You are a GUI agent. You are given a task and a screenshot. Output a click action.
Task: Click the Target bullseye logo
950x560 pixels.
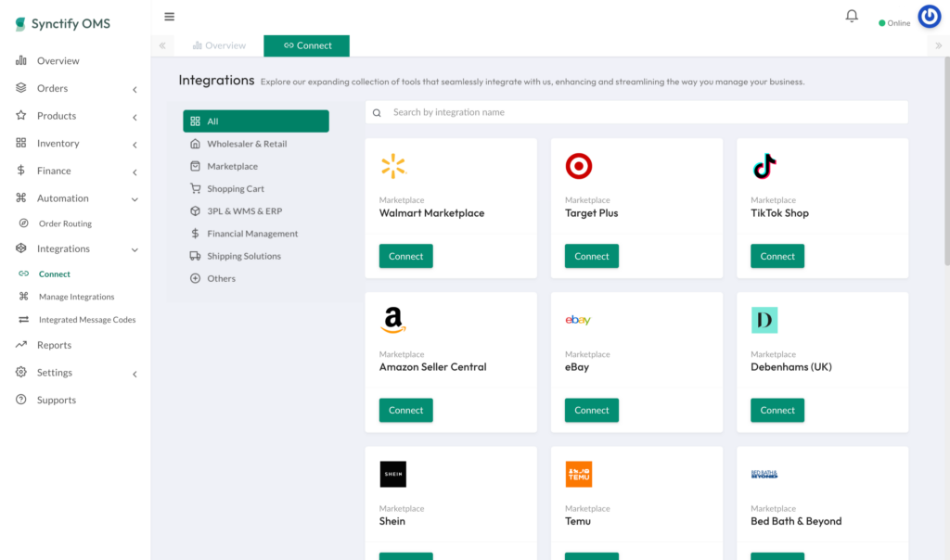click(579, 166)
